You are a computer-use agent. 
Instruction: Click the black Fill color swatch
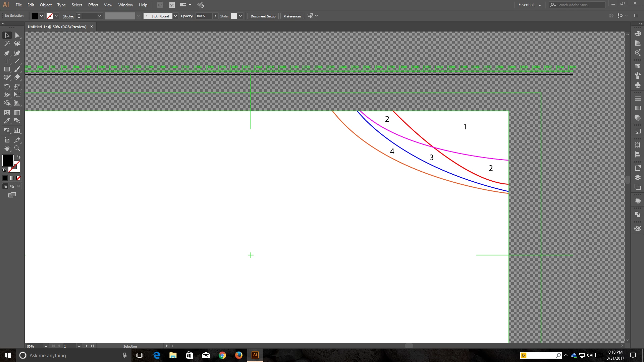point(8,161)
